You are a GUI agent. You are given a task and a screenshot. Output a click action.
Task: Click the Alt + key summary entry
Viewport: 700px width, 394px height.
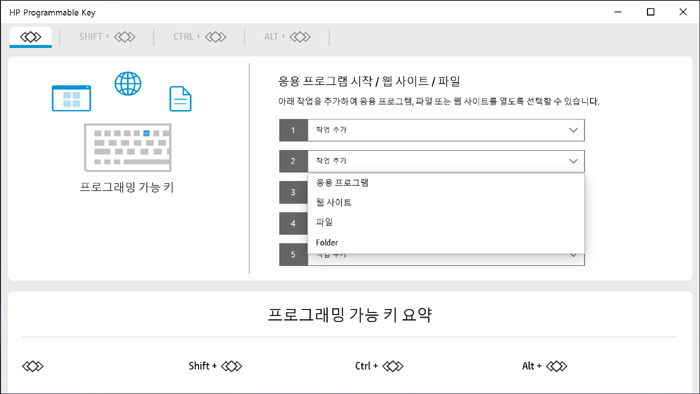click(544, 366)
